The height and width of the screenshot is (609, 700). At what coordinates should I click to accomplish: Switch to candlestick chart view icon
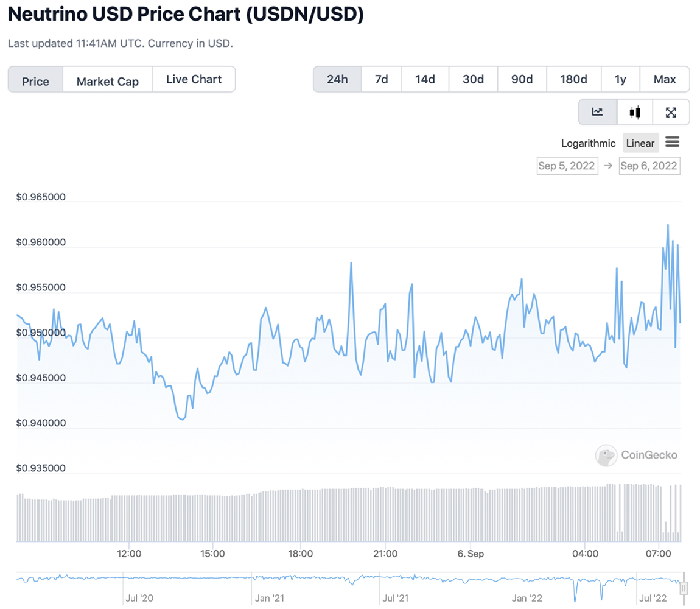(x=635, y=112)
